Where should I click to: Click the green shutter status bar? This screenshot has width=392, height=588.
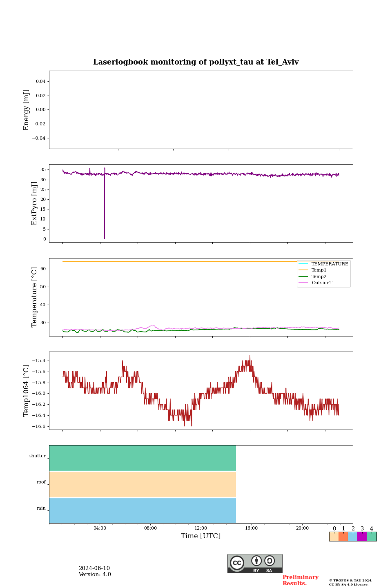(143, 458)
